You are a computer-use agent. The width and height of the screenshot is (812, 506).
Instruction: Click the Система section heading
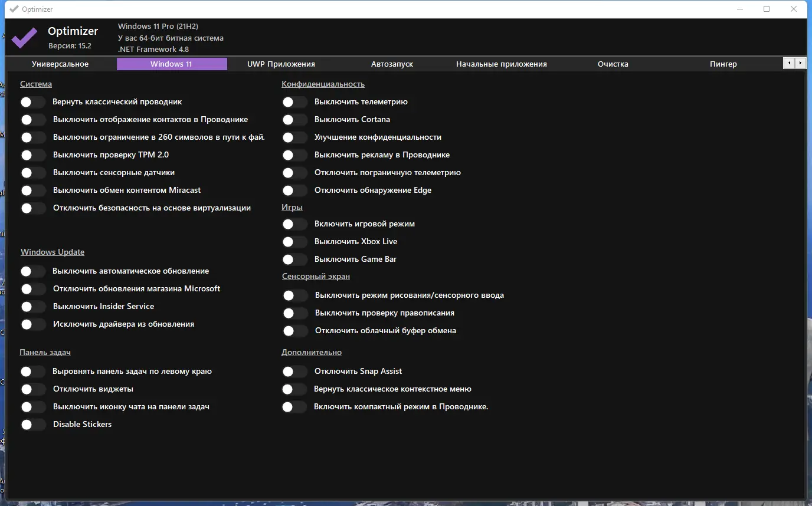point(36,84)
